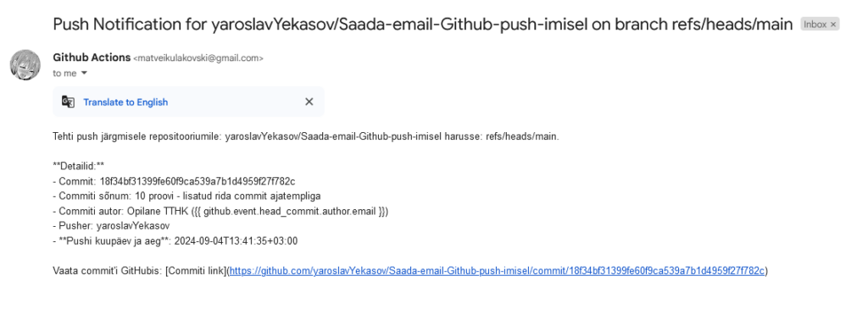Click the Github Actions sender name
This screenshot has width=868, height=320.
click(92, 58)
